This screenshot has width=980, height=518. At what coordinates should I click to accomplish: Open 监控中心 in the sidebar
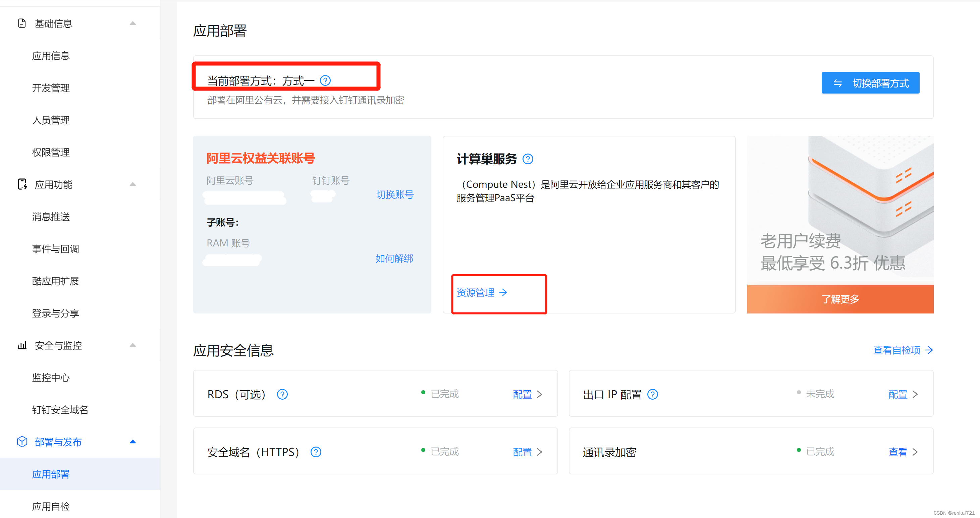(51, 377)
